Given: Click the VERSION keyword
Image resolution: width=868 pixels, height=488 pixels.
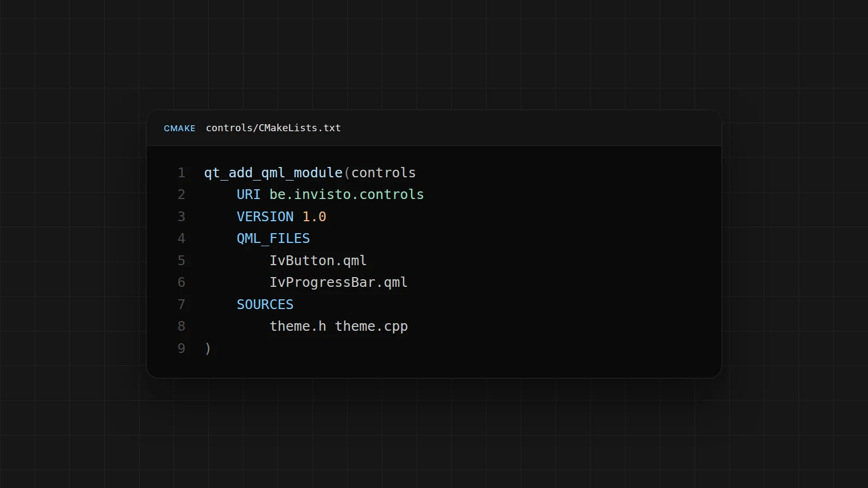Looking at the screenshot, I should pos(265,217).
